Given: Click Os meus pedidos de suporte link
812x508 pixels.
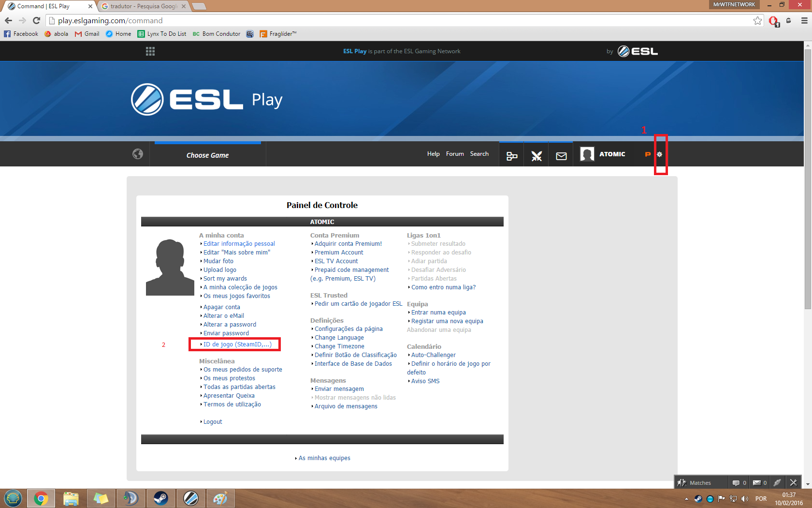Looking at the screenshot, I should coord(243,370).
